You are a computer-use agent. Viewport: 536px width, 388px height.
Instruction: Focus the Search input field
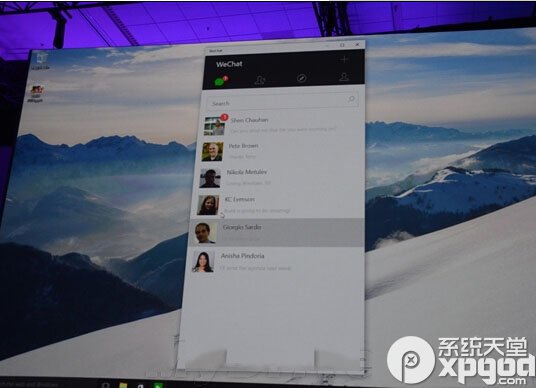(x=283, y=101)
